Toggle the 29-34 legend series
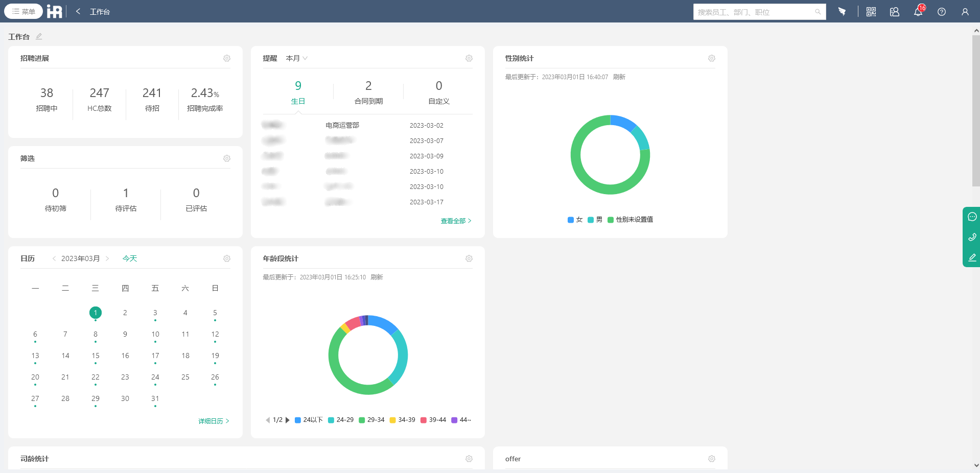Viewport: 980px width, 473px height. coord(371,420)
